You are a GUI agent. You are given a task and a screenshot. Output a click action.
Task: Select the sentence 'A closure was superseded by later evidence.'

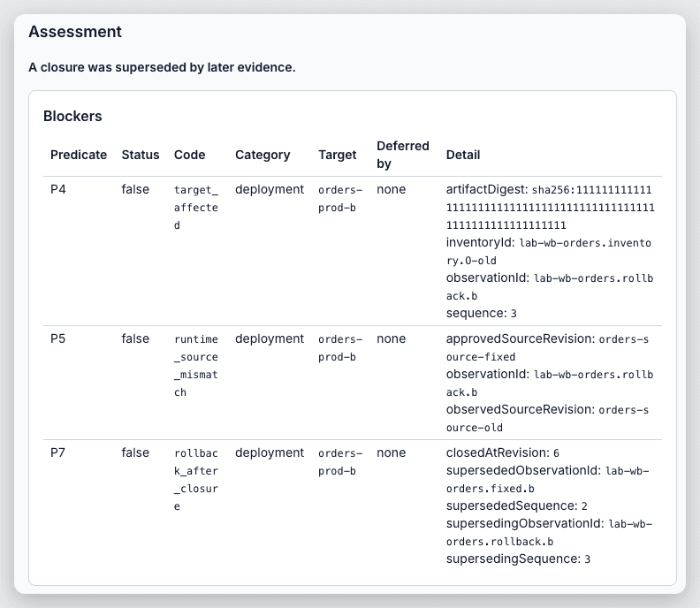(x=162, y=67)
